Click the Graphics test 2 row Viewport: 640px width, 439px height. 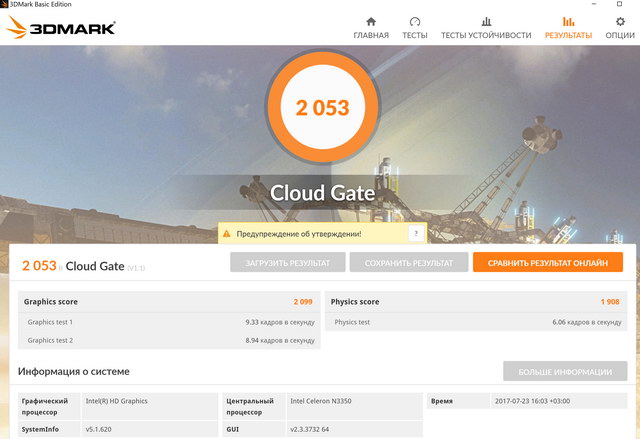pyautogui.click(x=169, y=340)
